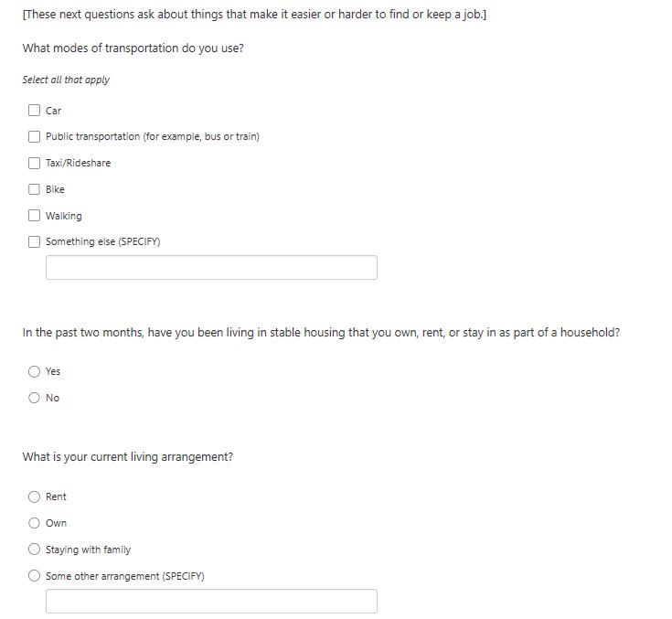Click the transportation 'Something else' text field

tap(211, 268)
